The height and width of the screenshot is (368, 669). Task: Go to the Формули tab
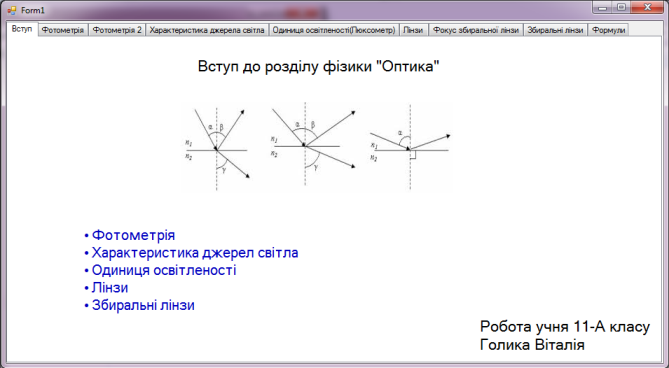608,30
